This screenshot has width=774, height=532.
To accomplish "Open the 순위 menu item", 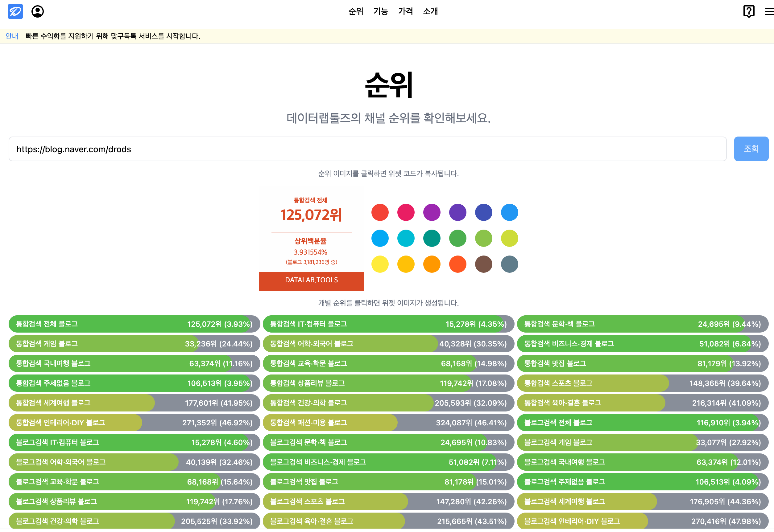I will point(356,11).
